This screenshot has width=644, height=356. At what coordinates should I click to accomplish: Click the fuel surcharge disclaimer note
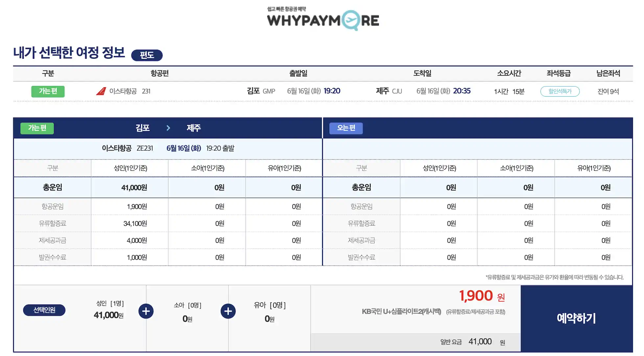(555, 278)
